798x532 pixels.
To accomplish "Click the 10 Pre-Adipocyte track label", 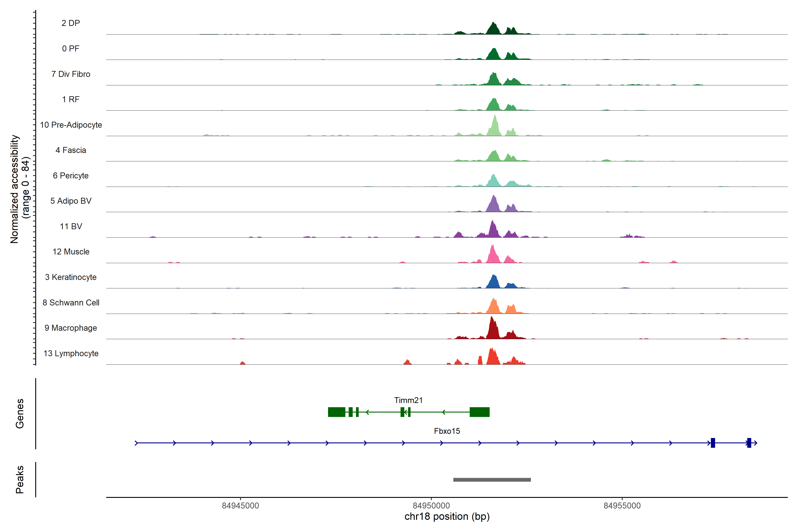I will (x=71, y=125).
